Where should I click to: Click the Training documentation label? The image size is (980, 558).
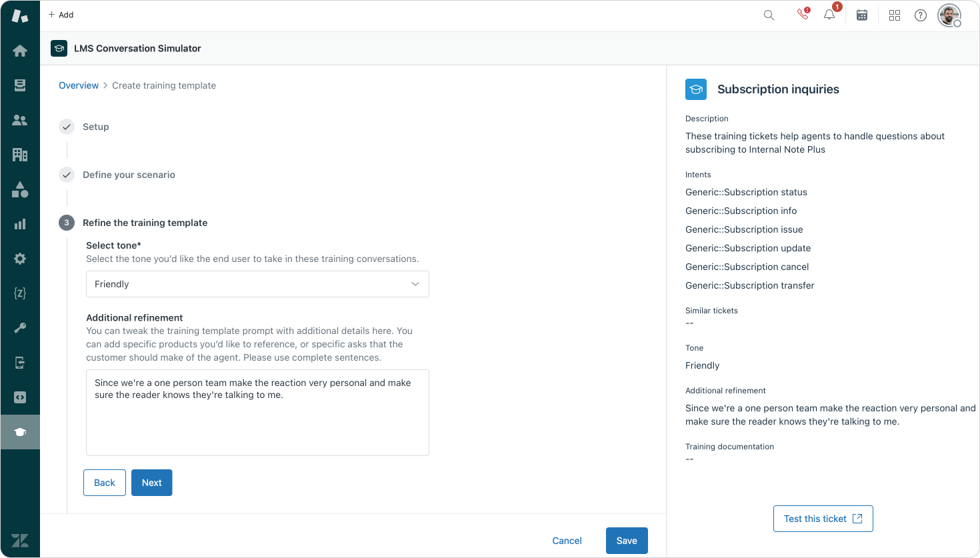(x=730, y=447)
